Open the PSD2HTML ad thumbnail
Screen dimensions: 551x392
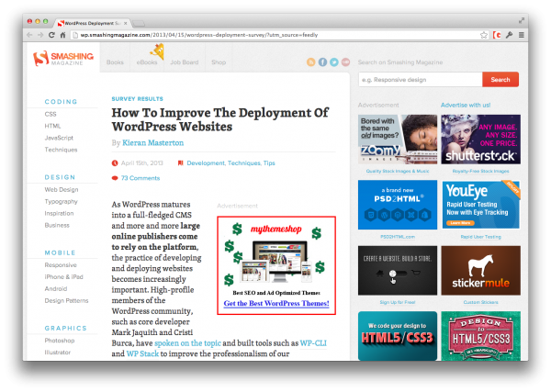point(398,205)
